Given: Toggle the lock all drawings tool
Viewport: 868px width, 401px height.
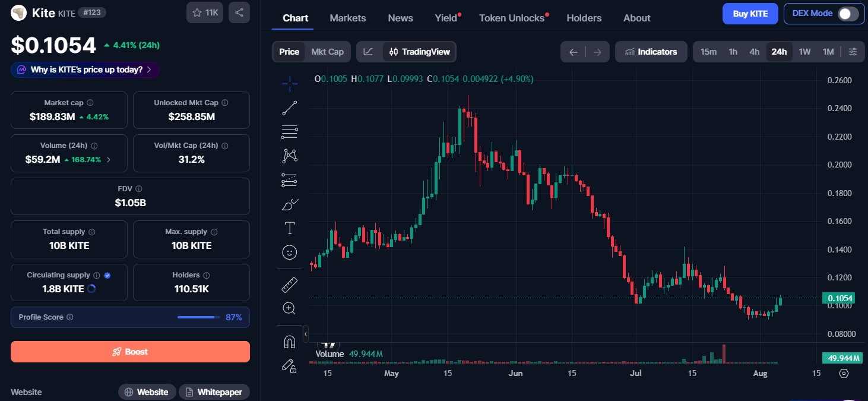Looking at the screenshot, I should 290,366.
